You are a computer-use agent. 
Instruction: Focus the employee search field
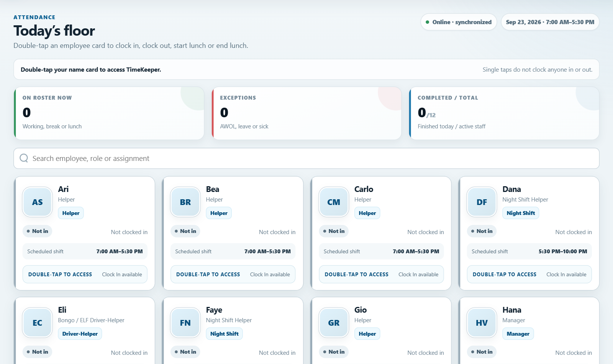coord(306,158)
